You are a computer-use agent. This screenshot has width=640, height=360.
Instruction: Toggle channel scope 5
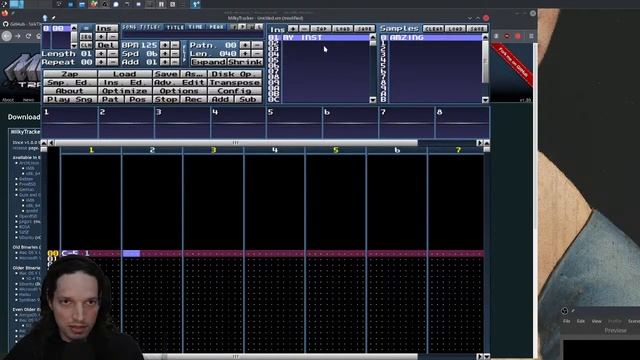[294, 122]
